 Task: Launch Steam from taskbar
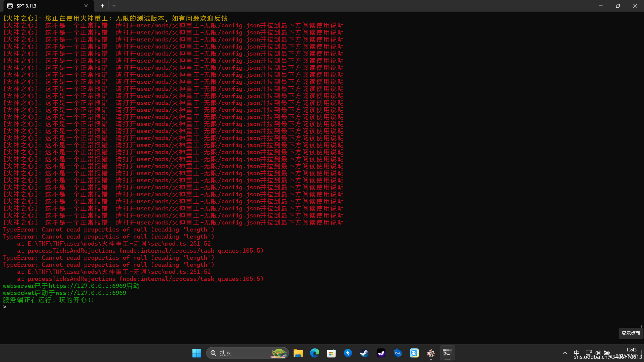[365, 353]
